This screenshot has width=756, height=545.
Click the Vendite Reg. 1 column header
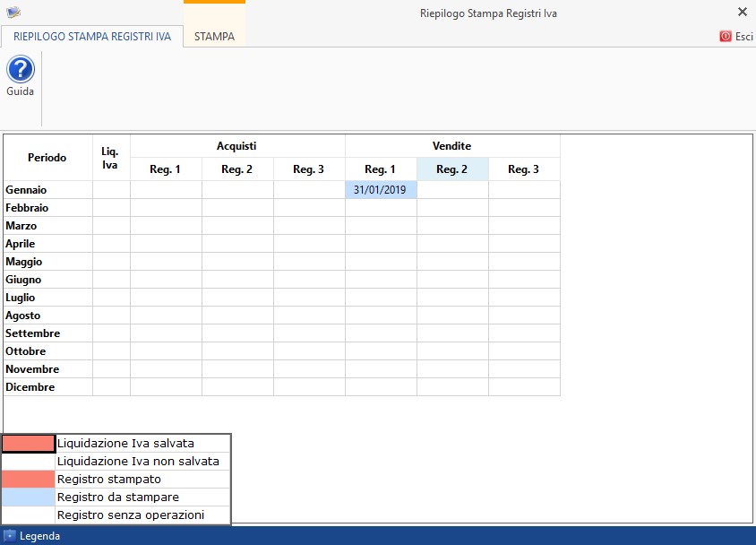pos(381,169)
